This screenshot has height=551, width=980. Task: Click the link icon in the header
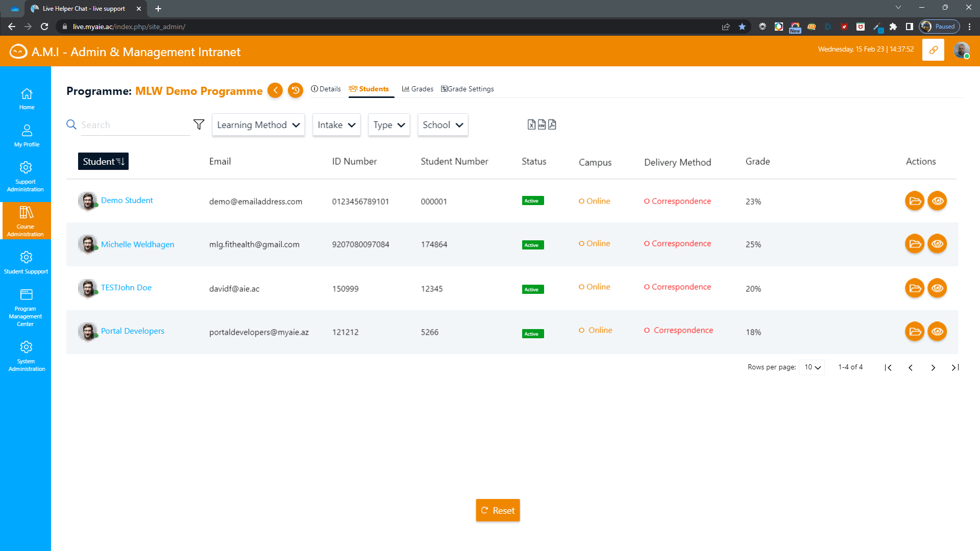tap(933, 50)
